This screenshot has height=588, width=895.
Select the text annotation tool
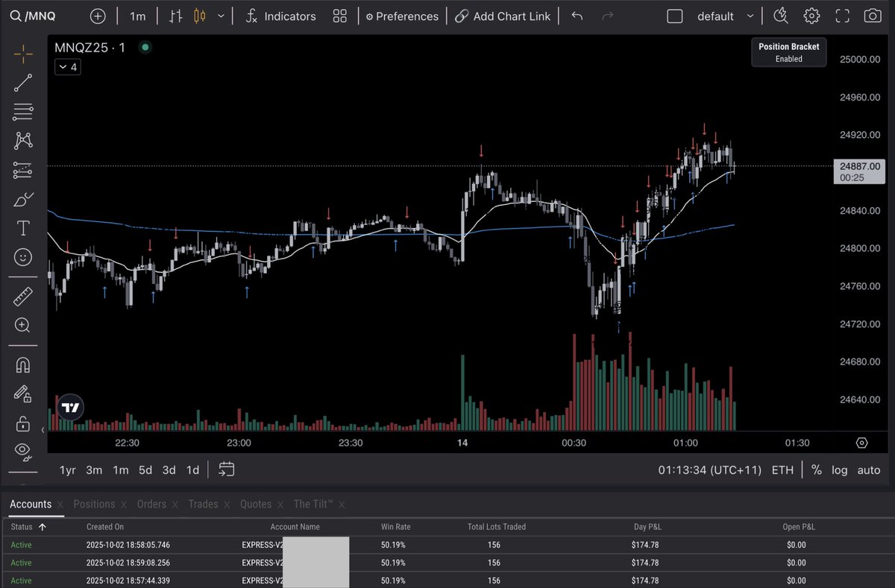[23, 228]
